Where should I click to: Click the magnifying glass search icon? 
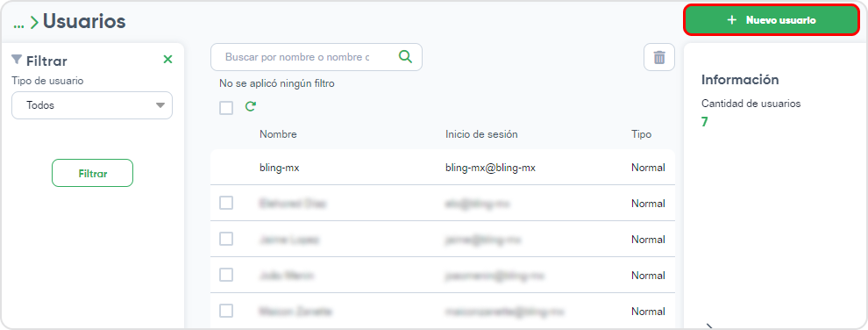click(406, 56)
